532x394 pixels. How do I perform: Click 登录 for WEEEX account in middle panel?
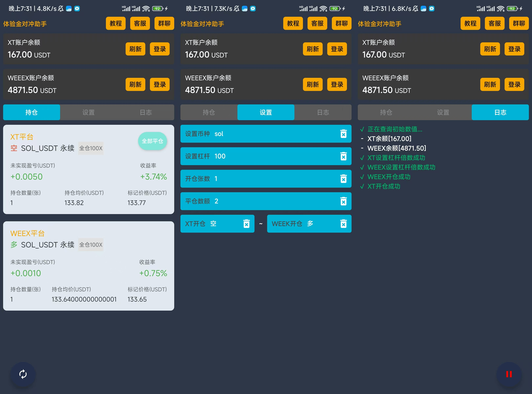coord(337,84)
